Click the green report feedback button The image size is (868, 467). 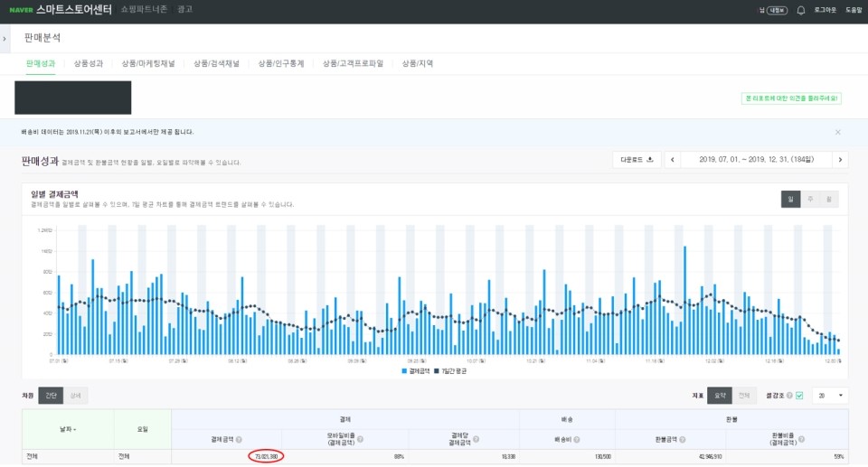[791, 98]
